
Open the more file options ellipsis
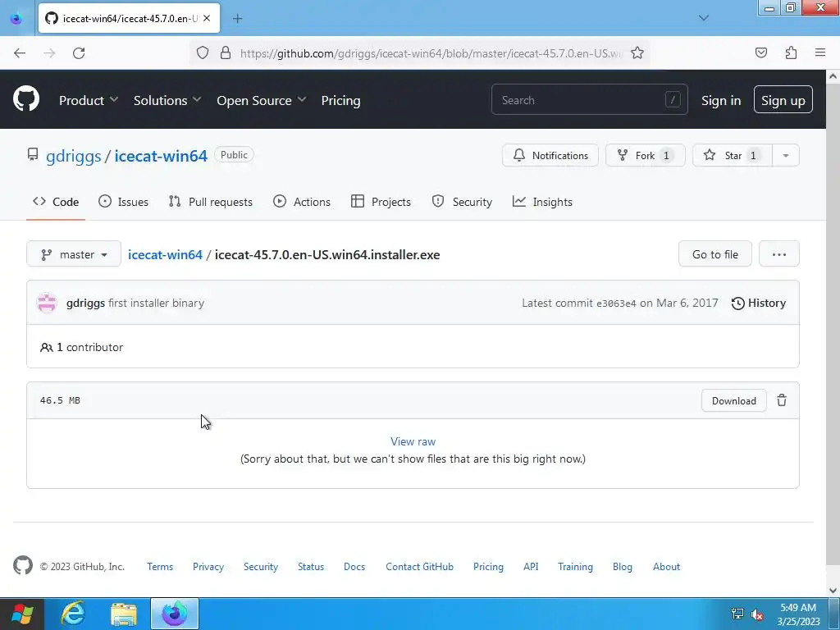coord(779,254)
